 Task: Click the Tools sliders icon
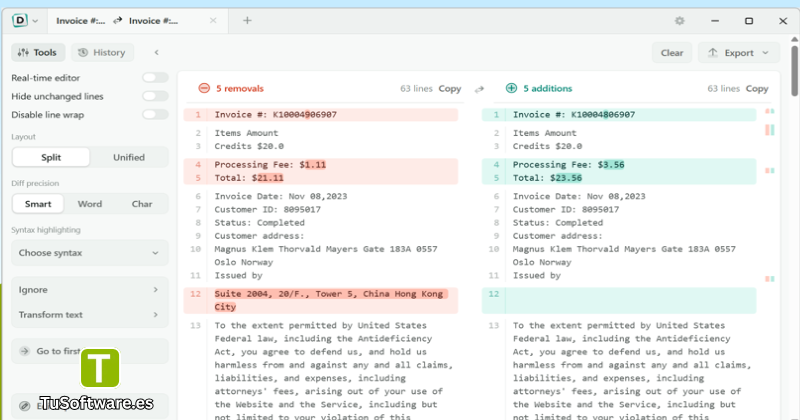[23, 53]
